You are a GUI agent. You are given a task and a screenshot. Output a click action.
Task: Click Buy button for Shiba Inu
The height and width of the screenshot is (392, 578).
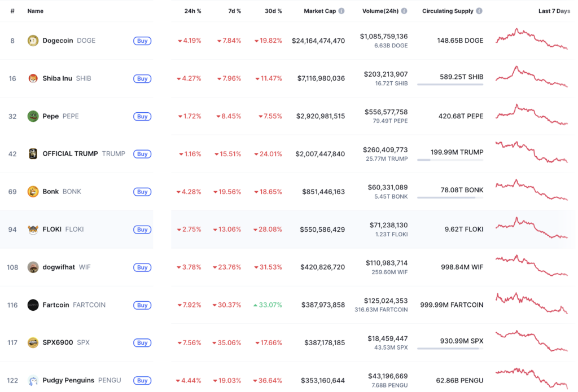[x=142, y=78]
